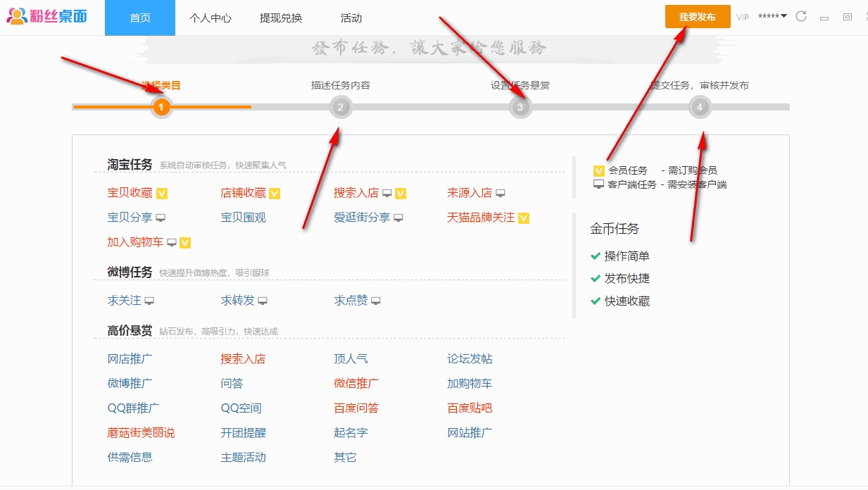Click the yellow V badge beside 天猫品牌关注

(x=524, y=218)
